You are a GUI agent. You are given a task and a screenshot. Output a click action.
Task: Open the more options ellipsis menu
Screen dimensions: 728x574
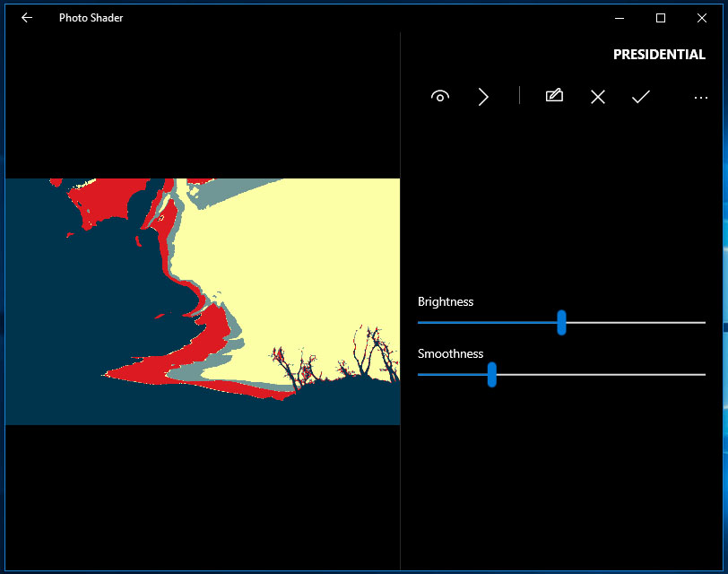(700, 98)
